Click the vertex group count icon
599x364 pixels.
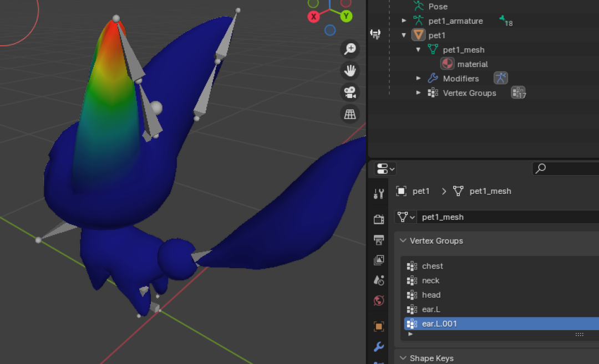coord(519,93)
